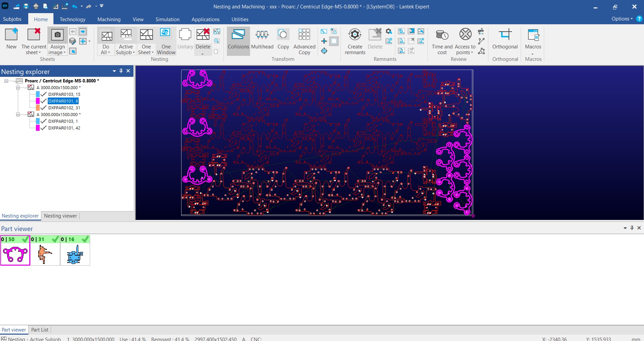Create a New sheet
The width and height of the screenshot is (644, 341).
coord(11,39)
